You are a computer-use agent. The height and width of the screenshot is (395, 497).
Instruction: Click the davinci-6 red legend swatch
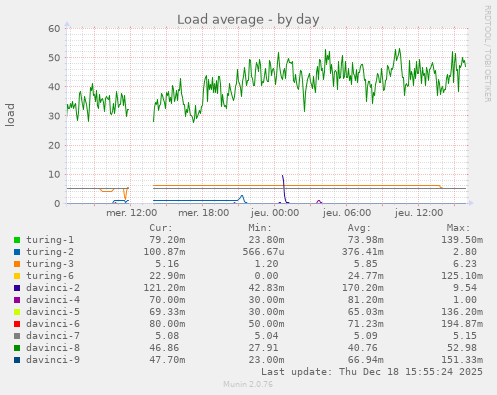coord(17,324)
